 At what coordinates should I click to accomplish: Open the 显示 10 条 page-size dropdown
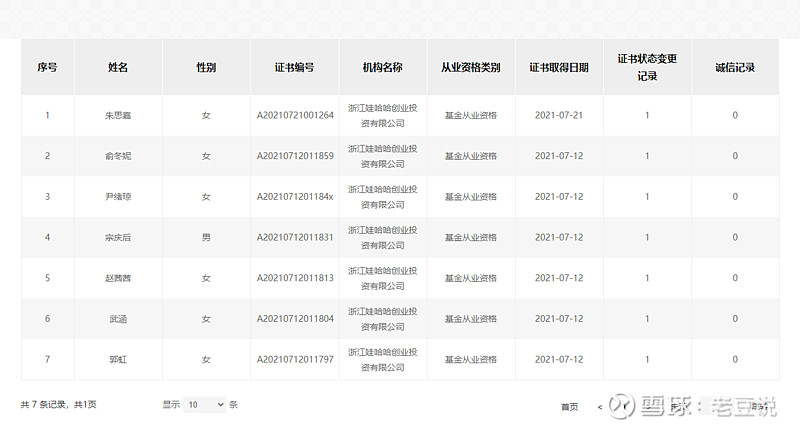pyautogui.click(x=204, y=404)
